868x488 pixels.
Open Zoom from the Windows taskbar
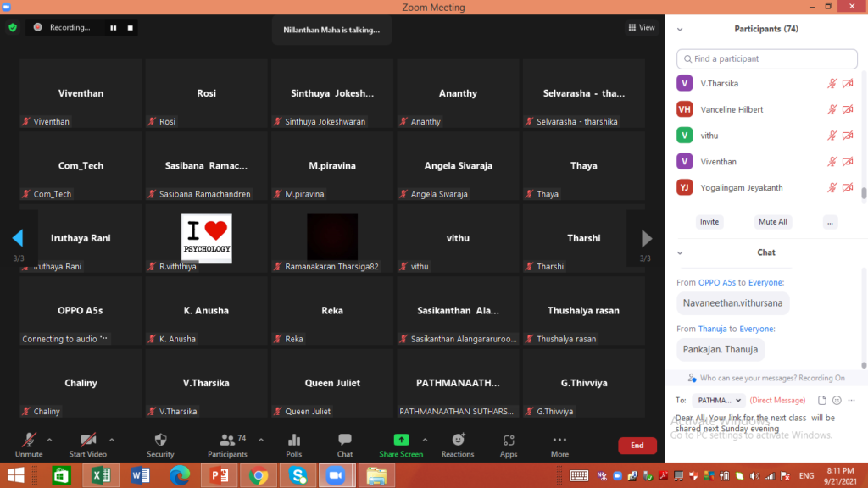point(335,475)
